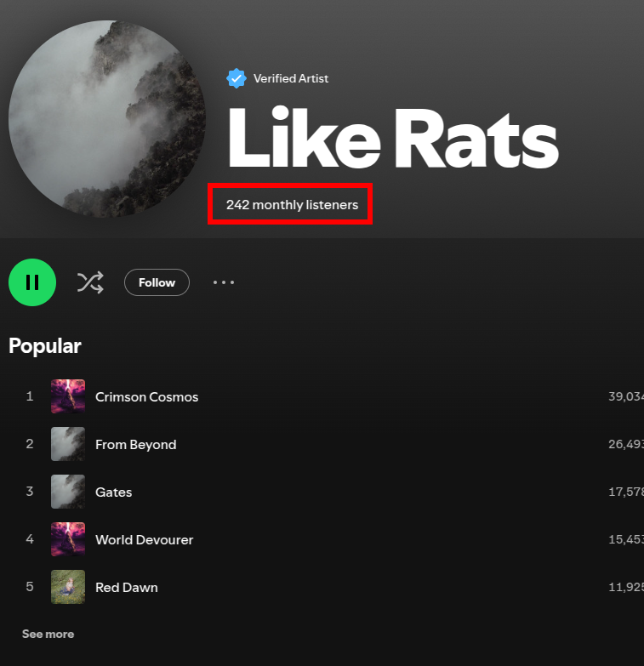644x666 pixels.
Task: Click the Popular section heading
Action: pos(45,345)
